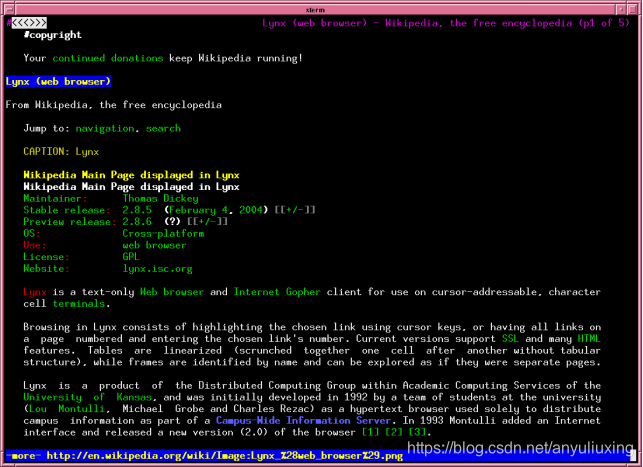Click the '#copyright' text
The height and width of the screenshot is (467, 643).
point(52,35)
